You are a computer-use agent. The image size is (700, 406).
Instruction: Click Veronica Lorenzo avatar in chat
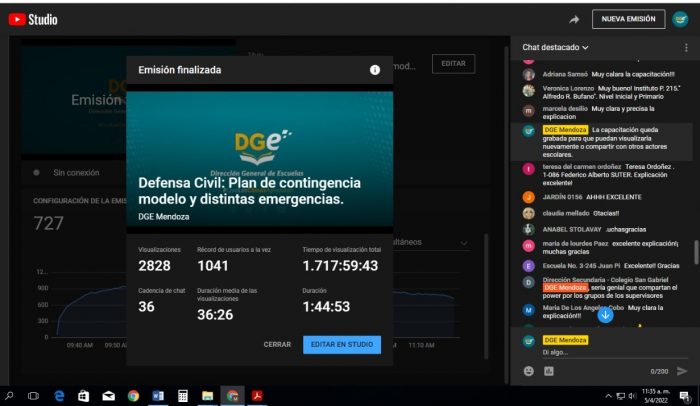(529, 91)
